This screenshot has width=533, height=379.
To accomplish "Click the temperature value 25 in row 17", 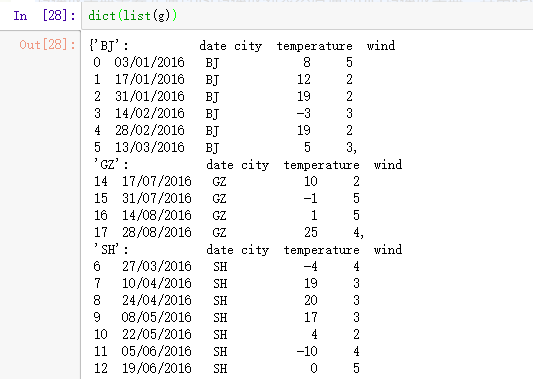I will point(311,232).
